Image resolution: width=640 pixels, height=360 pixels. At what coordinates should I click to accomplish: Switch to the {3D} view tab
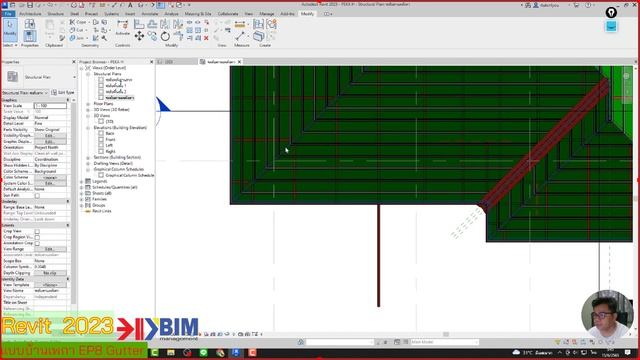(169, 62)
